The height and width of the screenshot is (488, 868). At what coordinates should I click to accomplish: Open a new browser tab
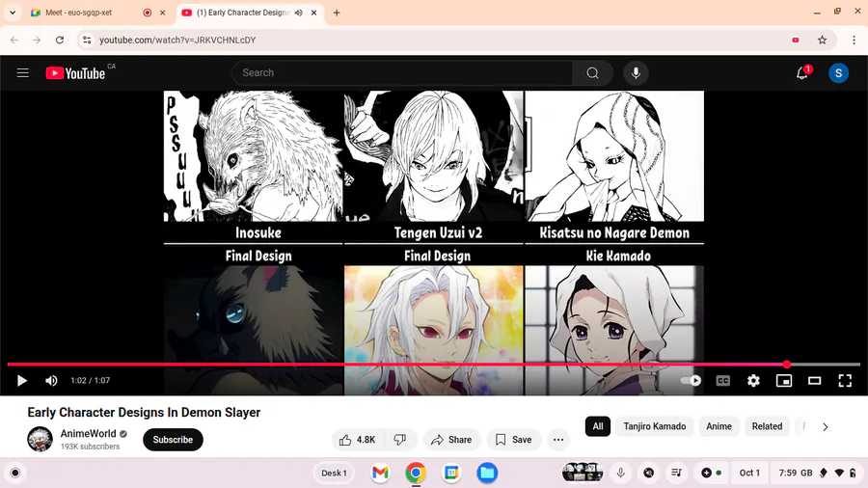coord(337,13)
